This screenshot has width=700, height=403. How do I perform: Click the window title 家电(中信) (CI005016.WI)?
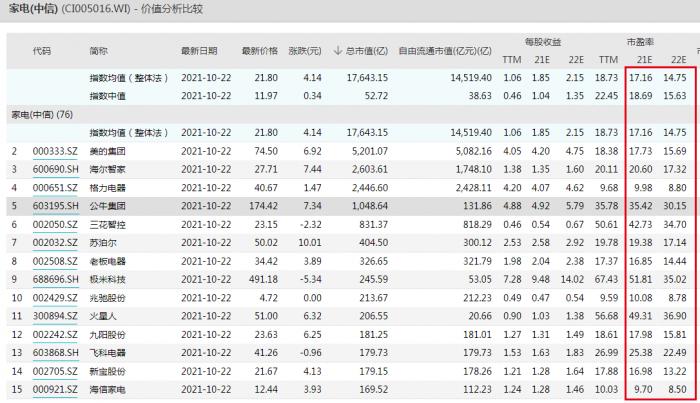tap(68, 8)
